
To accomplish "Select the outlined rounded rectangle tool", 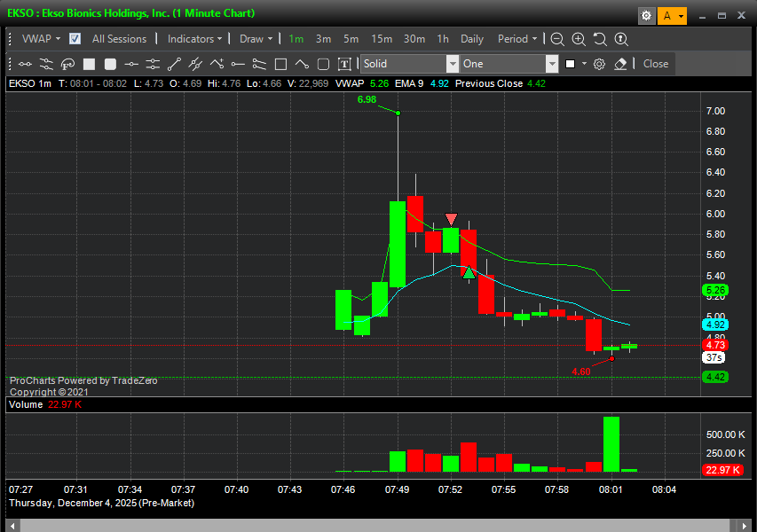I will click(323, 64).
